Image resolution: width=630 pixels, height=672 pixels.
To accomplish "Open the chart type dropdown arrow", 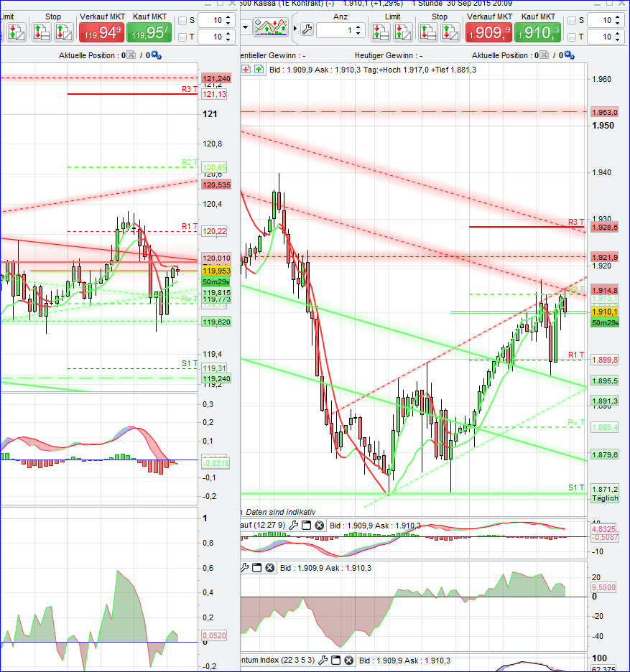I will (244, 27).
